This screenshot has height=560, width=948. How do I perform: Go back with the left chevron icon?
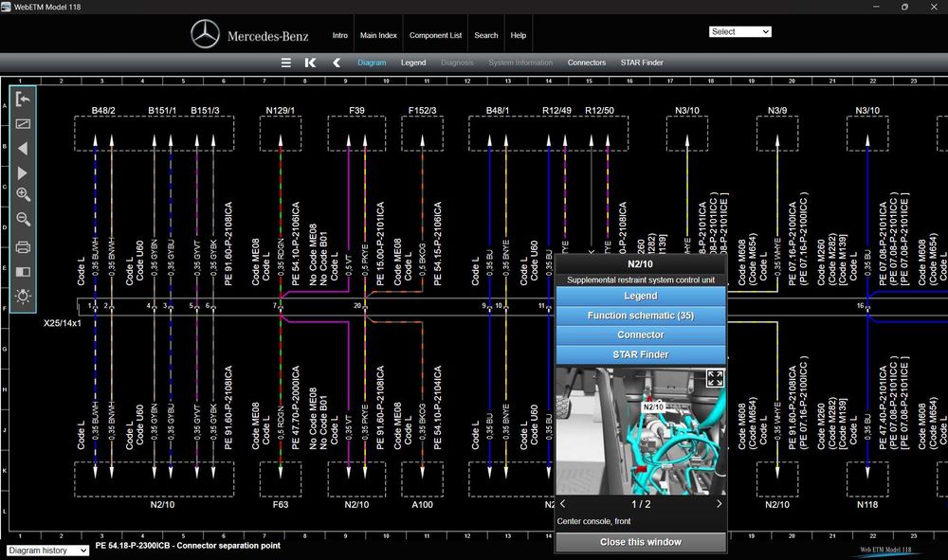337,63
